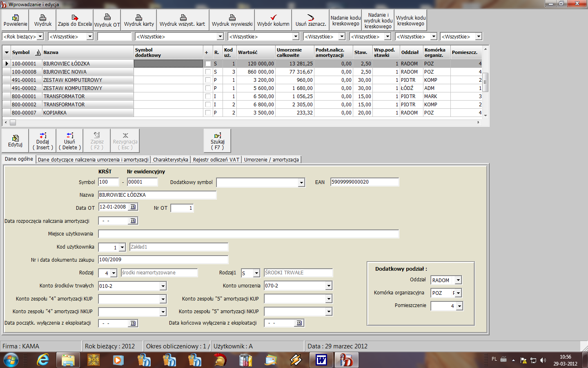Click the Nazwa field BIUROWIEC ŁÓDZKA
The height and width of the screenshot is (368, 588).
tap(157, 195)
